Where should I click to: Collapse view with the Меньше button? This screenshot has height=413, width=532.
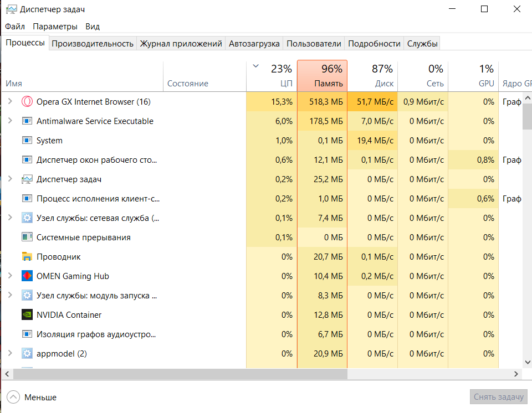coord(32,397)
